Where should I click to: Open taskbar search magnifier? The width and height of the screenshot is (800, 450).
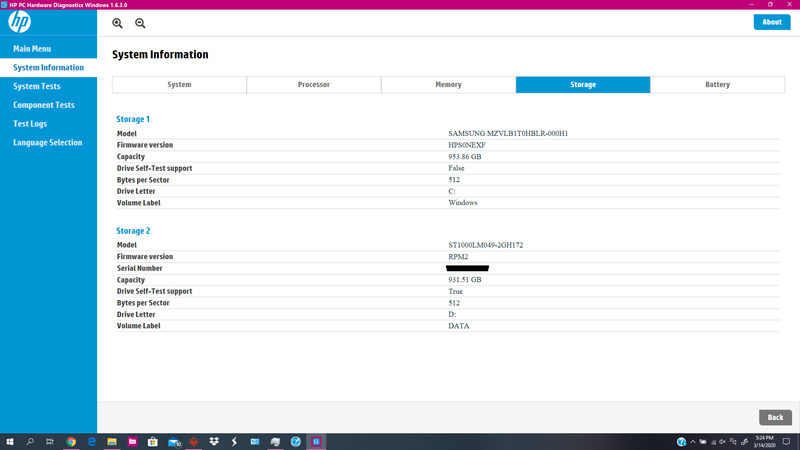click(30, 442)
